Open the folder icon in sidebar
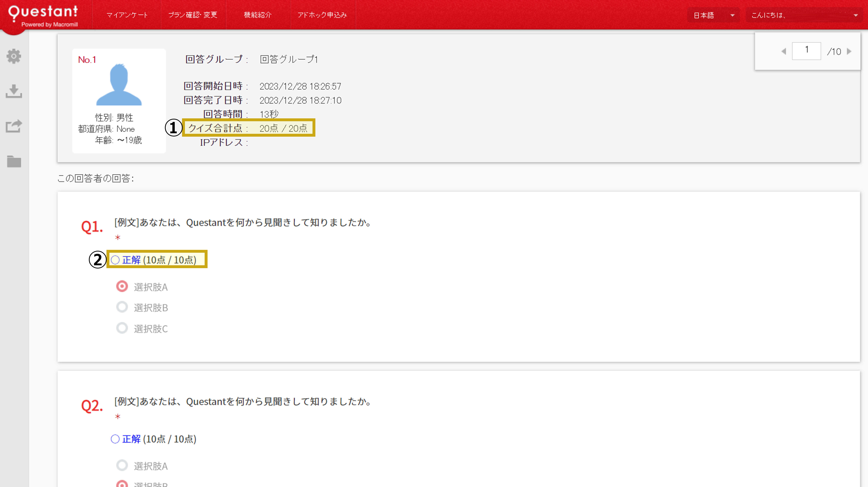The height and width of the screenshot is (487, 868). [x=14, y=161]
